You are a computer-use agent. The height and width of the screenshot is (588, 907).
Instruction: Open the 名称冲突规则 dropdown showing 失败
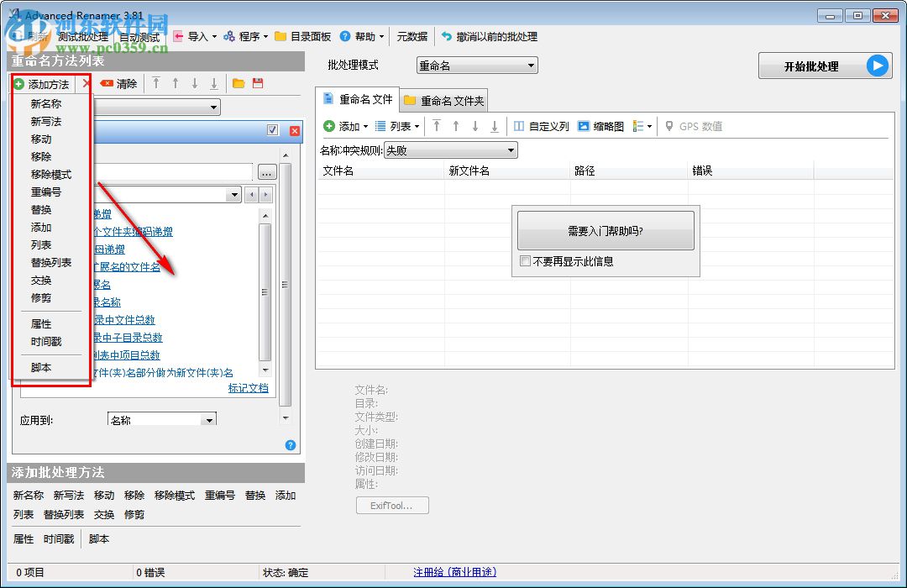click(x=451, y=150)
